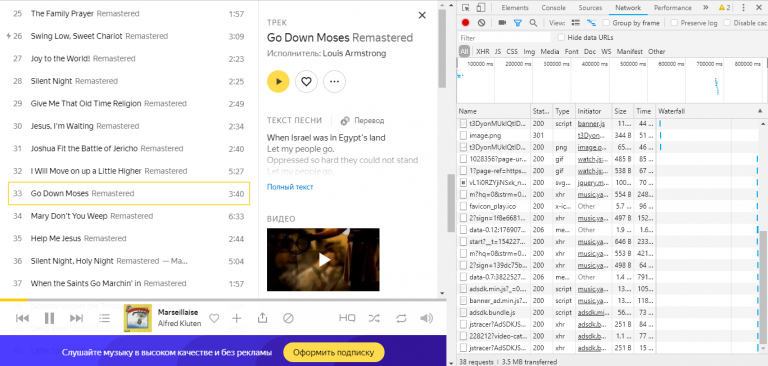The image size is (768, 366).
Task: Enable Disable cache checkbox
Action: tap(727, 23)
